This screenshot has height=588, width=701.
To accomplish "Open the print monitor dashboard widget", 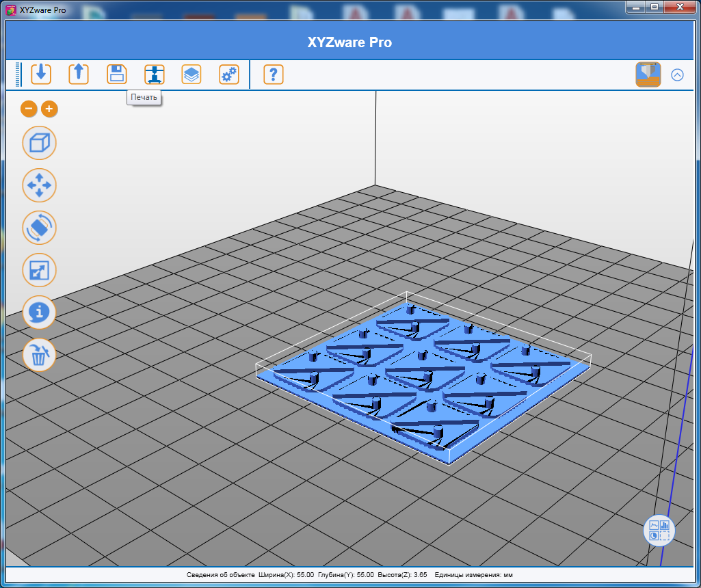I will click(x=659, y=531).
